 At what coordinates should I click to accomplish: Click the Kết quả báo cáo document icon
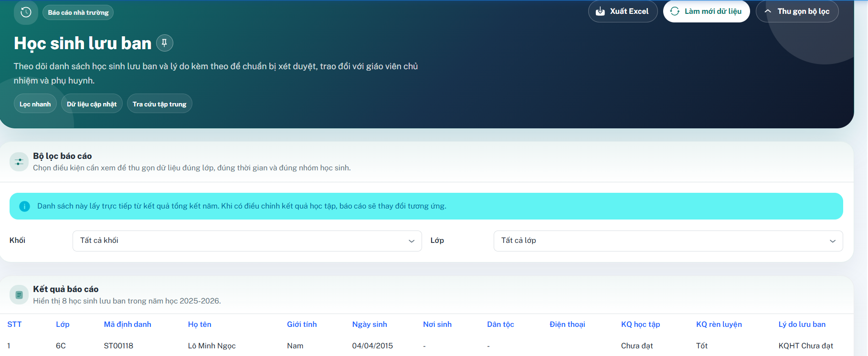click(19, 295)
